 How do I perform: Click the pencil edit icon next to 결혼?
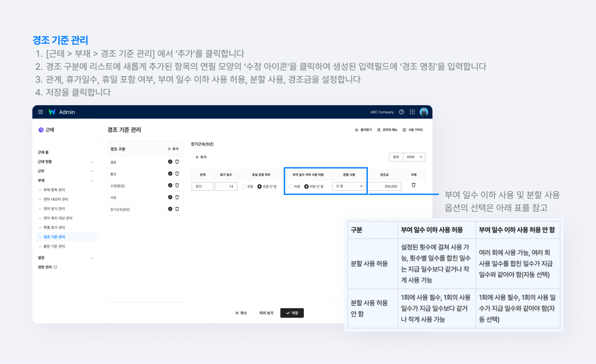coord(169,162)
